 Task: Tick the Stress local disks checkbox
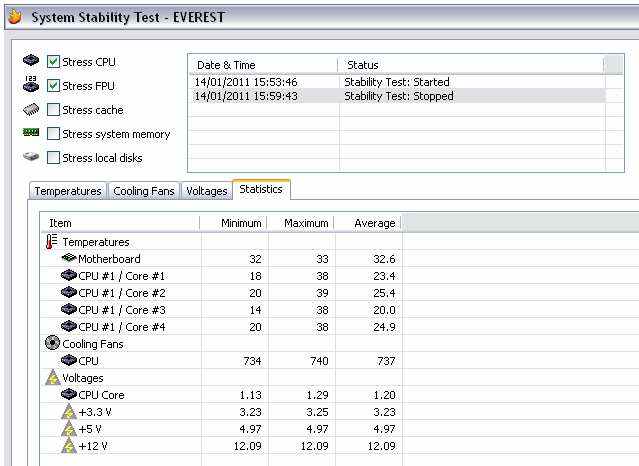(53, 158)
